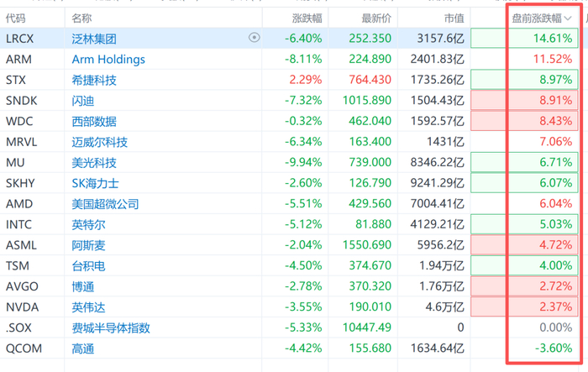Click the 14.61% pre-market value

(x=553, y=39)
